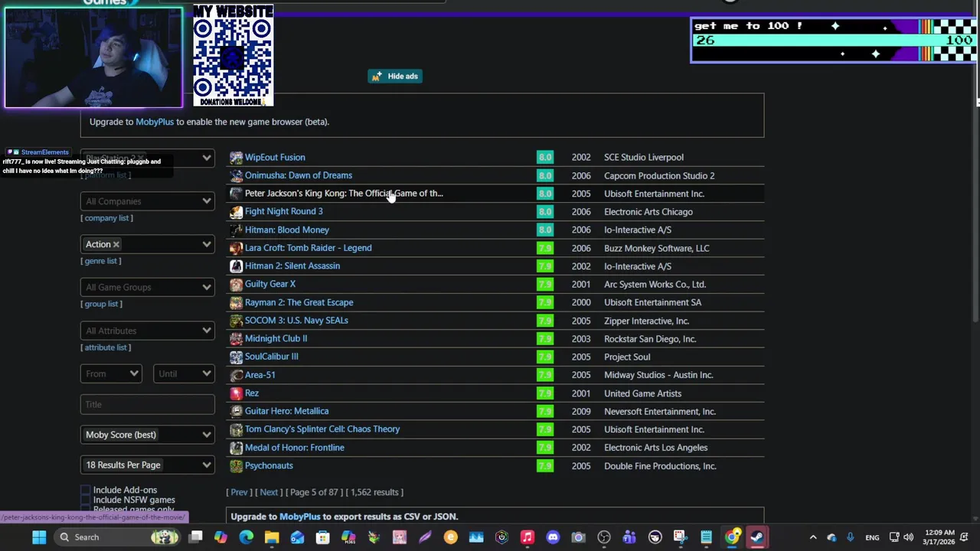Viewport: 980px width, 551px height.
Task: Expand the genre dropdown showing Action
Action: [x=148, y=244]
